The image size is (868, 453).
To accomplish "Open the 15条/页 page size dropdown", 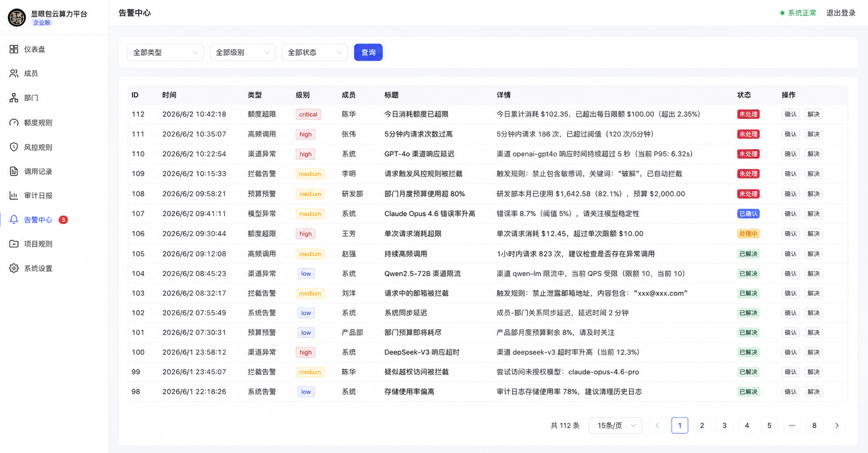I will [x=615, y=425].
